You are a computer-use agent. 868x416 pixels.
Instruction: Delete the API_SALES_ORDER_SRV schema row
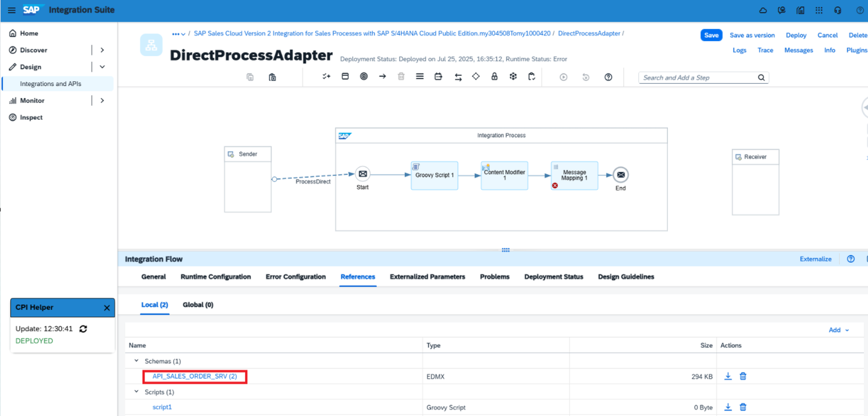pyautogui.click(x=743, y=376)
